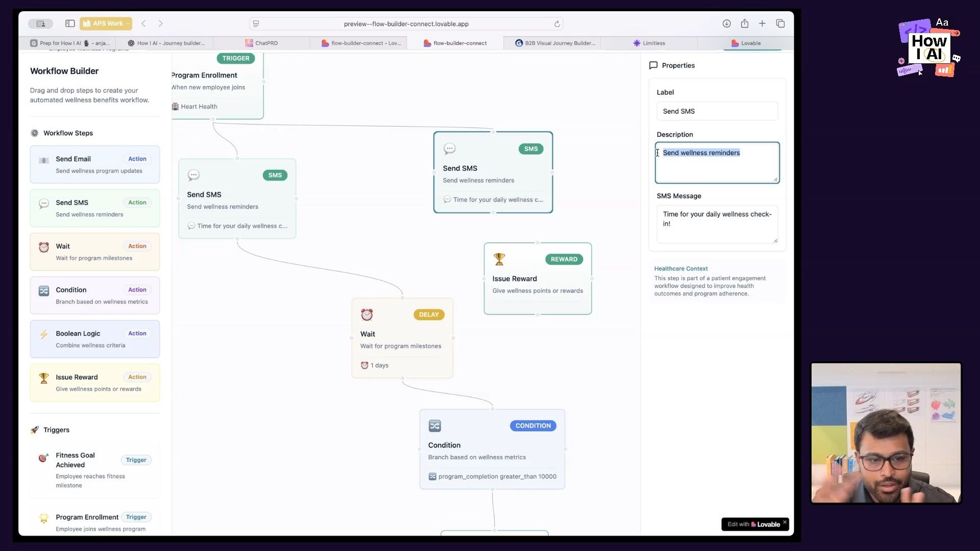Click the sidebar Condition shuffle icon
Viewport: 980px width, 551px height.
tap(44, 291)
